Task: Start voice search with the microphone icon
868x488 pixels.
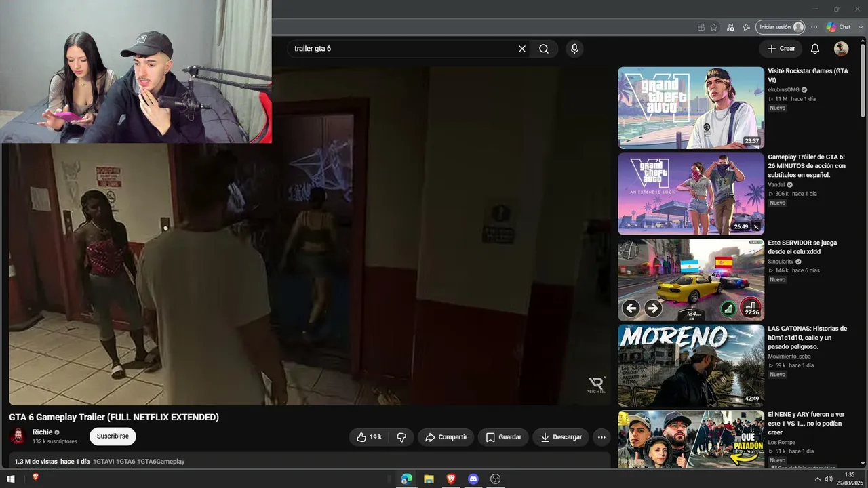Action: (574, 49)
